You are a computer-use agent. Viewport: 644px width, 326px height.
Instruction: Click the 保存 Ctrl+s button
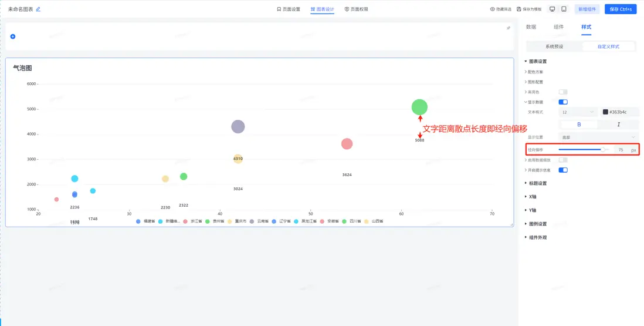tap(621, 9)
